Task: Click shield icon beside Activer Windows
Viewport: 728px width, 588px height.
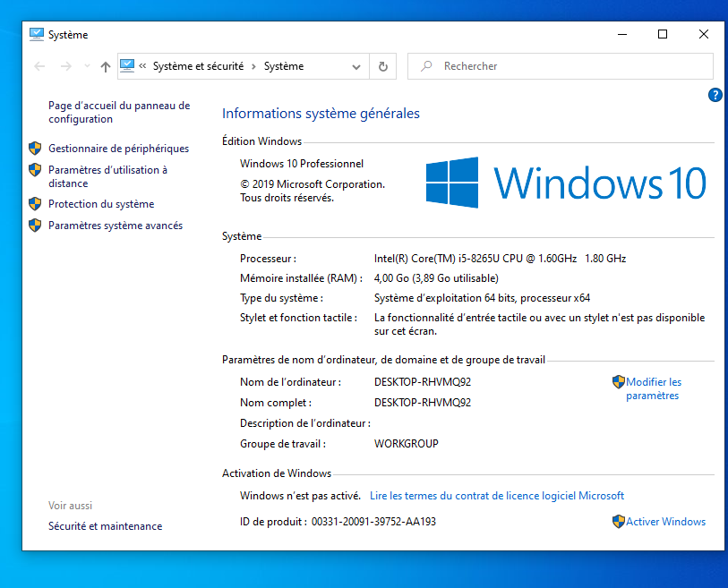Action: click(x=619, y=522)
